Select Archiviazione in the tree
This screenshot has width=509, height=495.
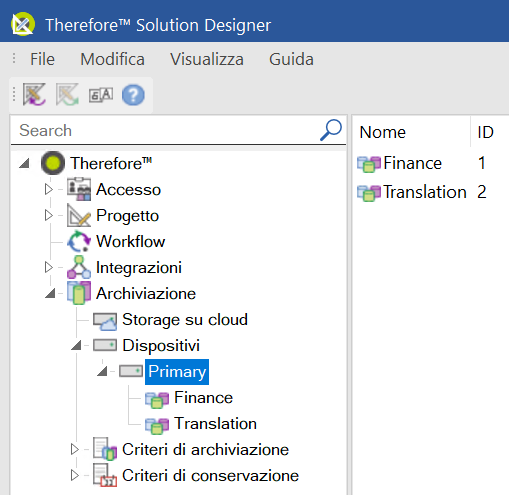[146, 294]
